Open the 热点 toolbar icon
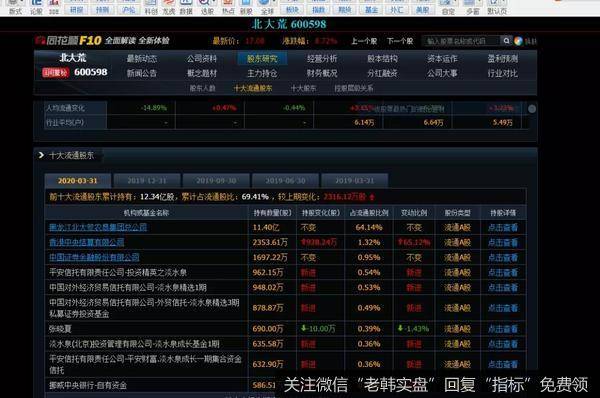 pos(228,7)
